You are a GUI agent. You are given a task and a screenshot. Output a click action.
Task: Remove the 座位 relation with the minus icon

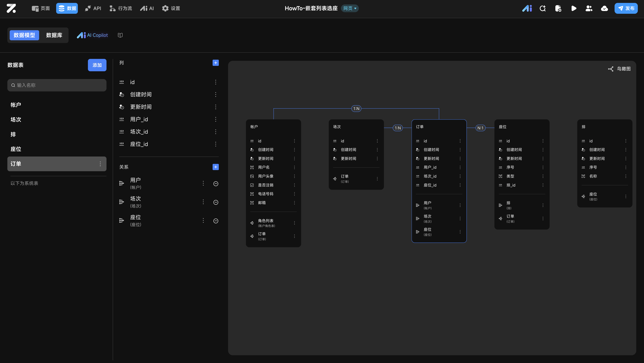click(x=216, y=221)
